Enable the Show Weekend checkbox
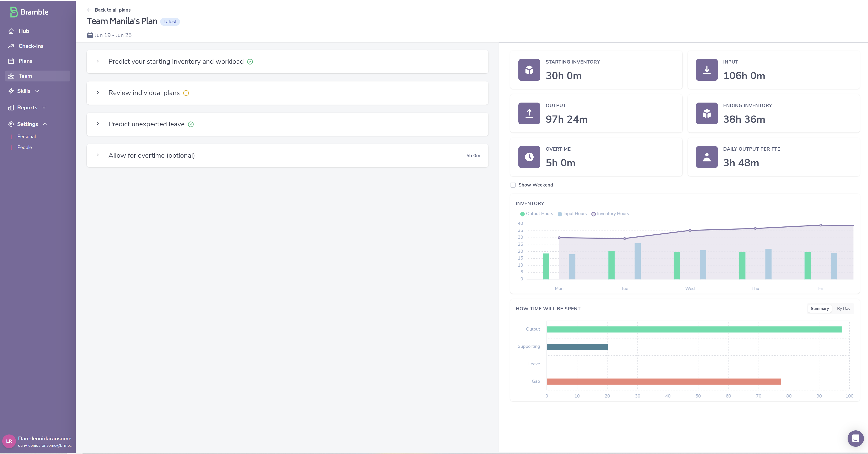The height and width of the screenshot is (454, 868). [513, 185]
